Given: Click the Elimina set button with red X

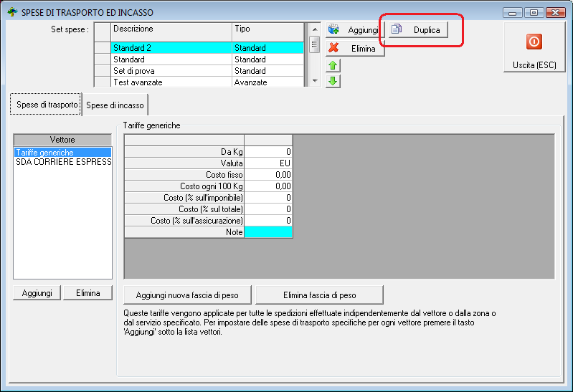Looking at the screenshot, I should pyautogui.click(x=355, y=48).
